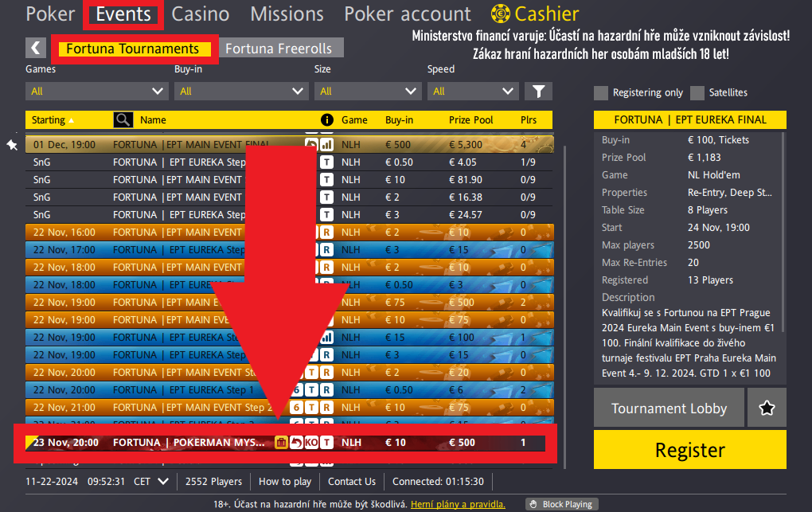Viewport: 812px width, 512px height.
Task: Add tournament to favorites with star button
Action: tap(767, 408)
